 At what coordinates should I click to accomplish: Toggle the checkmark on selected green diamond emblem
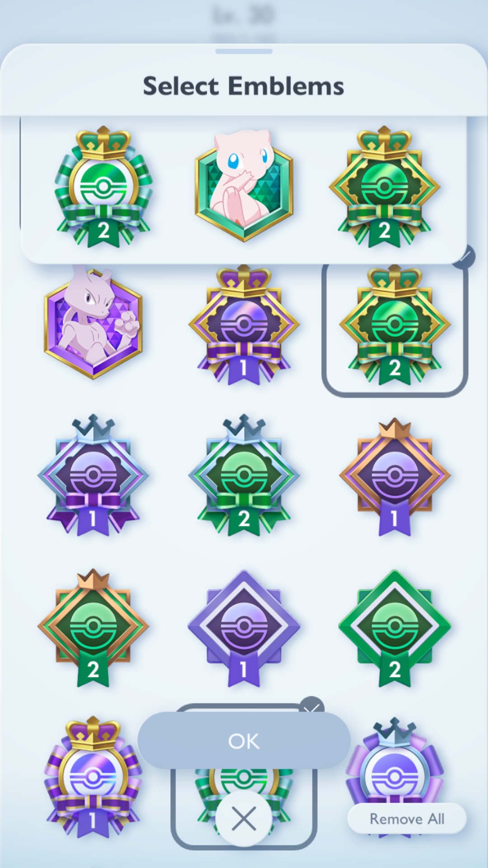(x=465, y=258)
